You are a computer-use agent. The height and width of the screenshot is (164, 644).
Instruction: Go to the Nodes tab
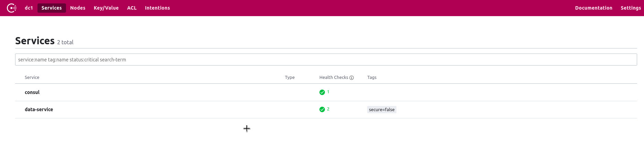pyautogui.click(x=78, y=8)
